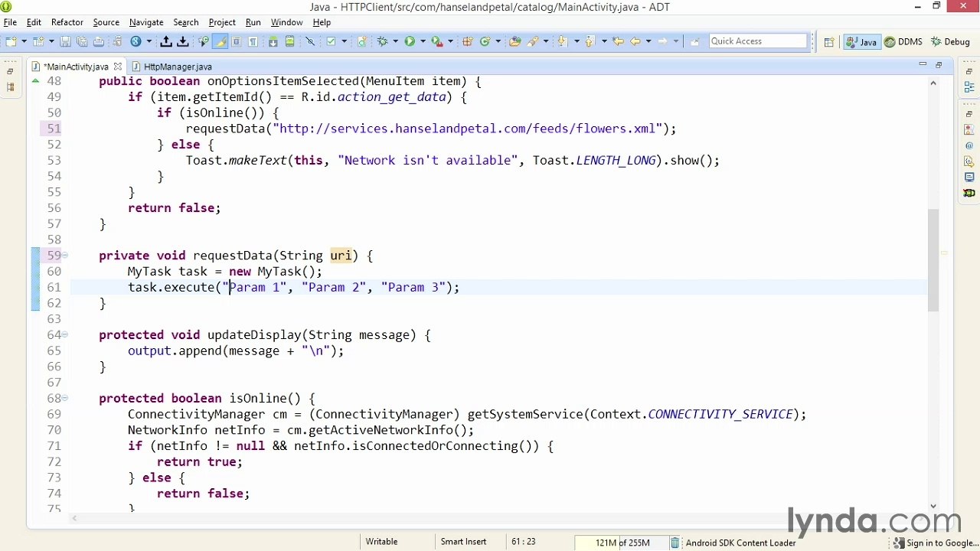Click Sign in to Google link
Viewport: 980px width, 551px height.
click(936, 543)
